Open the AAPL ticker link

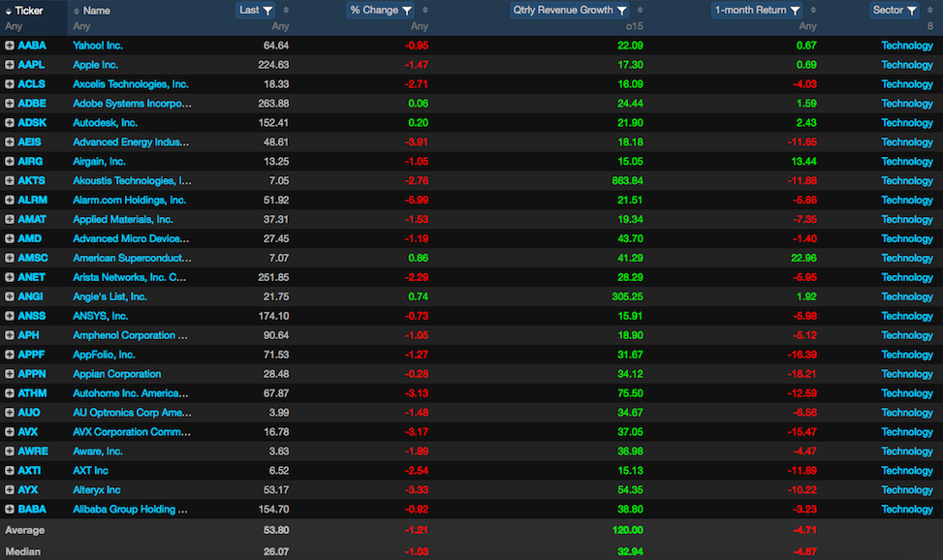coord(31,64)
